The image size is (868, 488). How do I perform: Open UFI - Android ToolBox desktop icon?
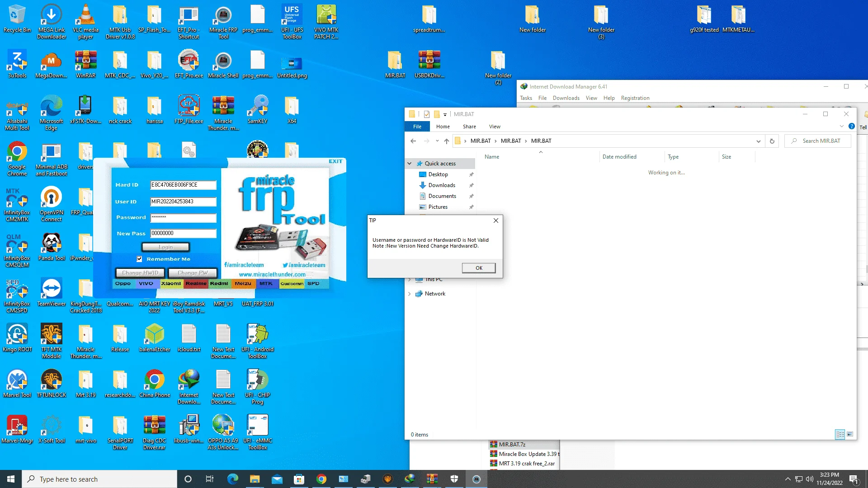258,341
